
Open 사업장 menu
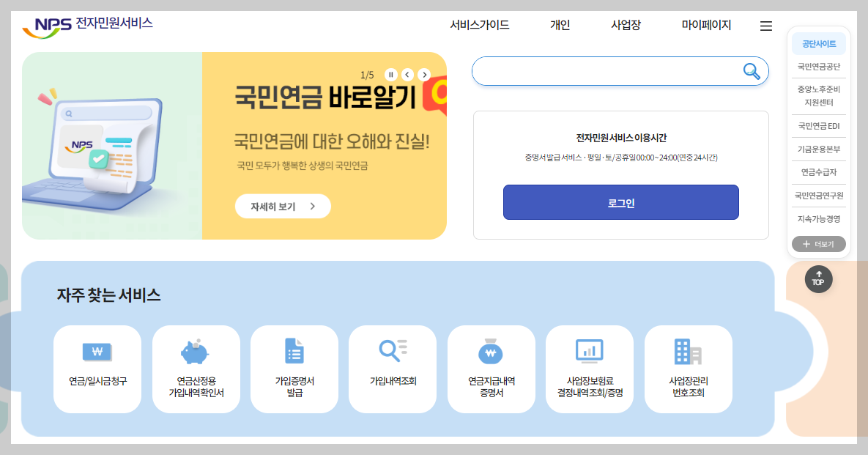(626, 25)
